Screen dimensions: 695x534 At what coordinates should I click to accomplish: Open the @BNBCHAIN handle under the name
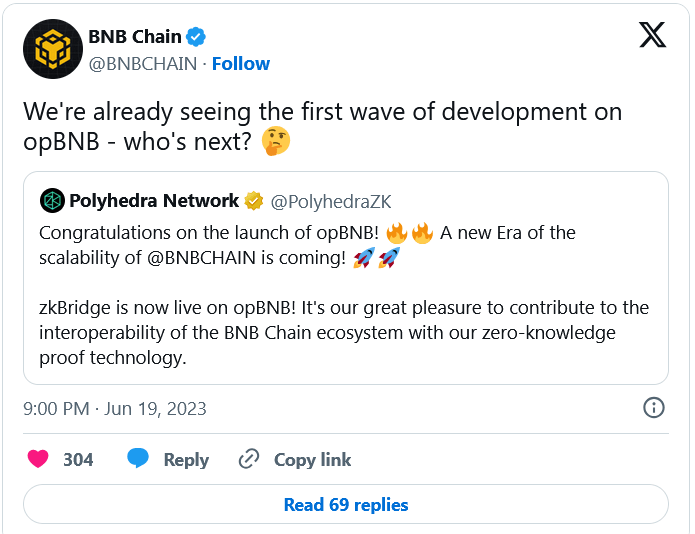[x=142, y=63]
